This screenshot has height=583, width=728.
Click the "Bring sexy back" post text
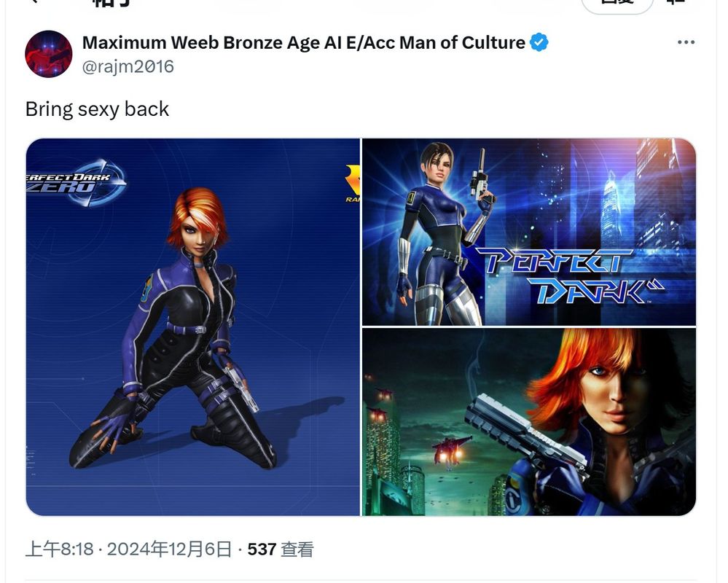click(97, 109)
